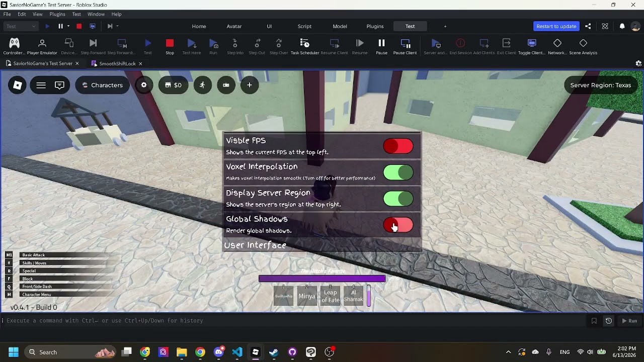This screenshot has height=362, width=644.
Task: Expand the pause options dropdown arrow
Action: point(68,26)
